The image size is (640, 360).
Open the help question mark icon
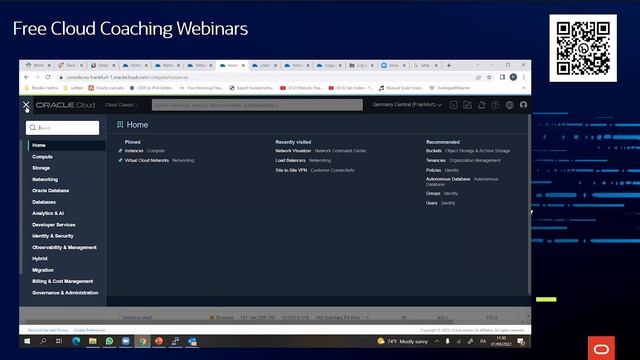pos(495,105)
